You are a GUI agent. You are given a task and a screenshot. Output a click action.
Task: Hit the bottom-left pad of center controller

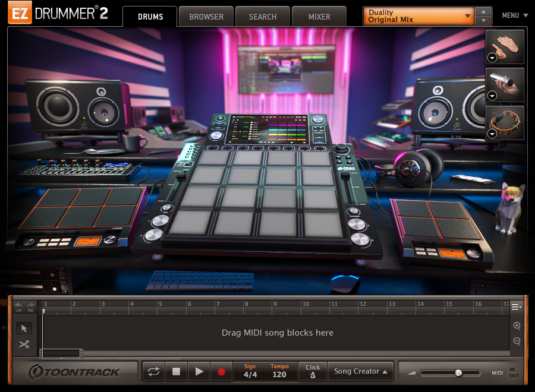190,222
